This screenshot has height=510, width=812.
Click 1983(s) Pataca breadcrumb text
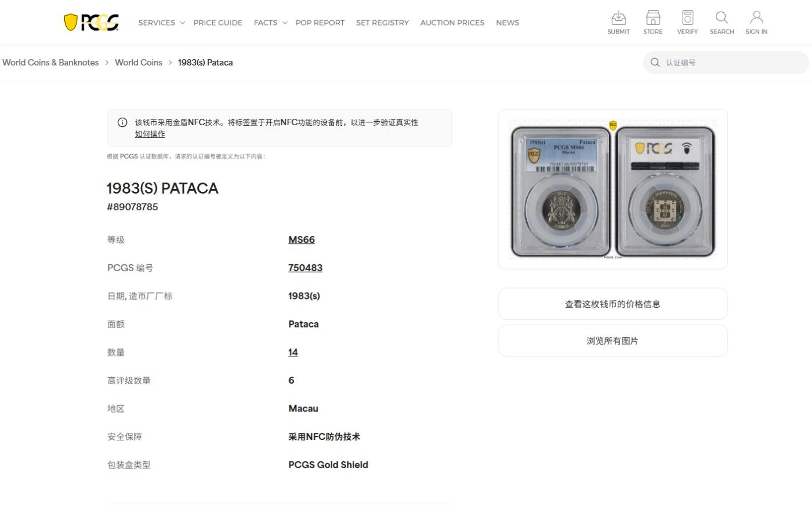point(205,63)
